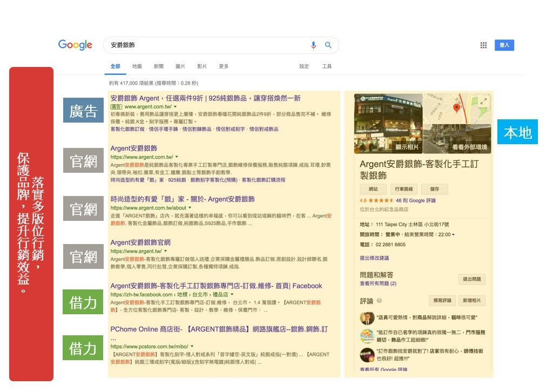Screen dimensions: 553x392
Task: Open 看看外部環境 street view thumbnail
Action: tap(457, 139)
